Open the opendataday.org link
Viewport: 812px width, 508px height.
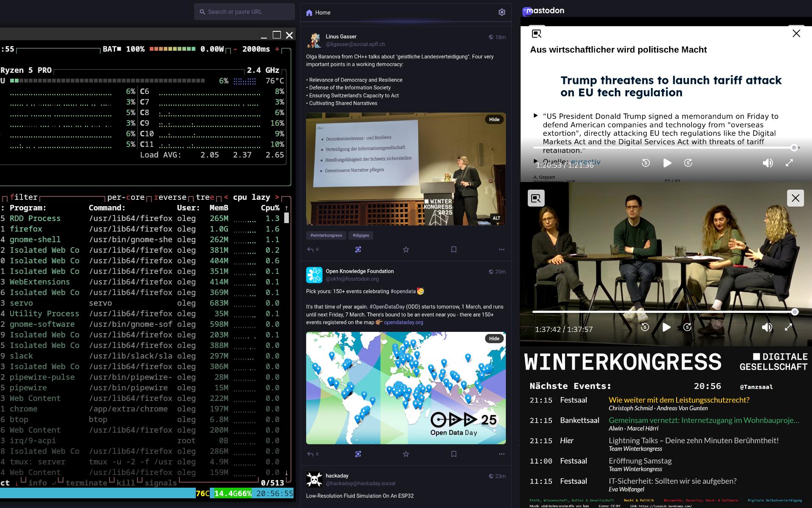[x=403, y=322]
